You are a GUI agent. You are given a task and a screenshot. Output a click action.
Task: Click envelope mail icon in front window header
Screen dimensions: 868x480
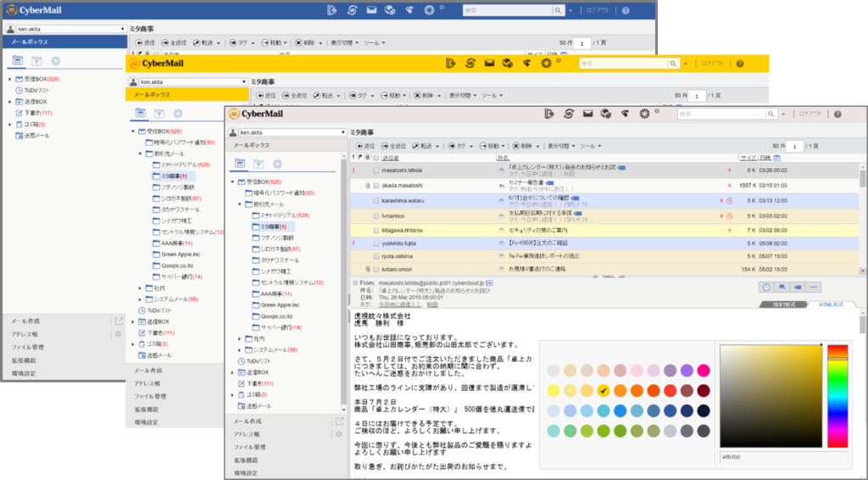pos(587,114)
